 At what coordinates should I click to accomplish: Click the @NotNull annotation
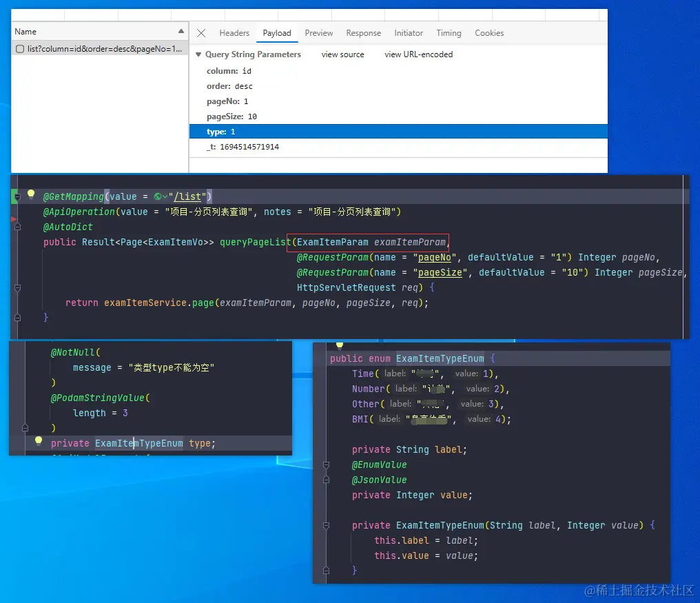(73, 352)
